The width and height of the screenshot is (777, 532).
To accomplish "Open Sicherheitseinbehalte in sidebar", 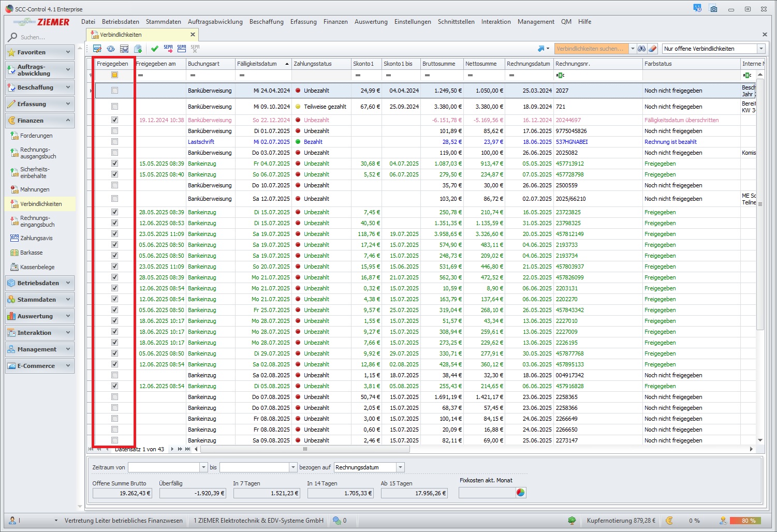I will point(35,172).
